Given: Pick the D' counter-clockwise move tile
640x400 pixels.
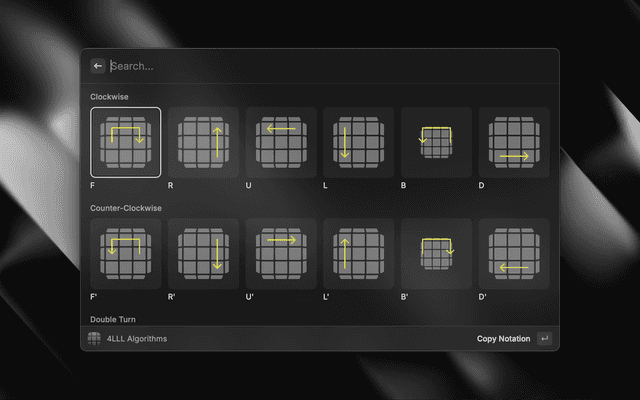Looking at the screenshot, I should point(514,253).
